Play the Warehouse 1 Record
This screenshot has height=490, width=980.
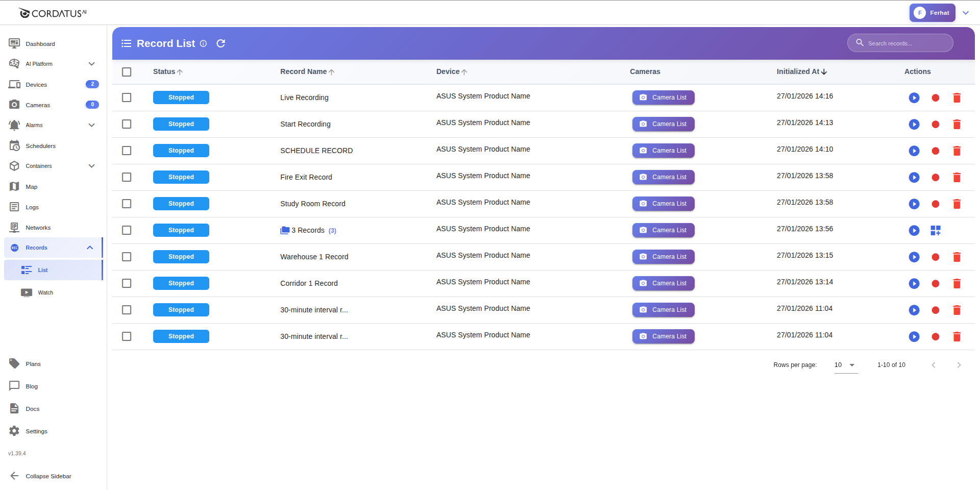click(x=914, y=257)
